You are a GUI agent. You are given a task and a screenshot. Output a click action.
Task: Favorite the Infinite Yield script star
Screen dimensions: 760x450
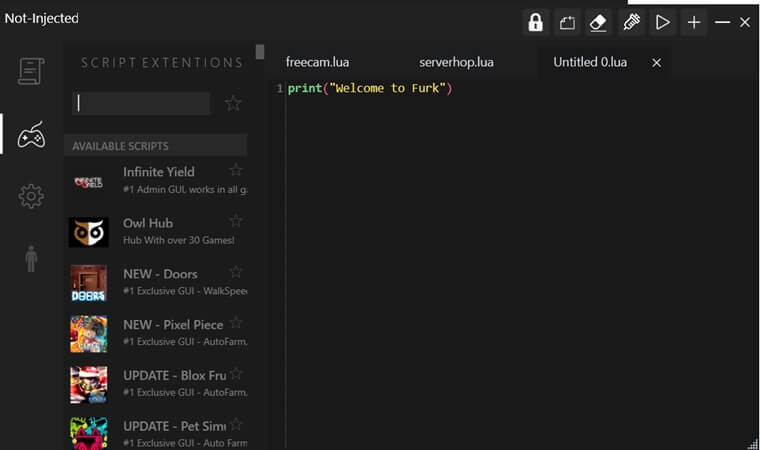click(236, 170)
